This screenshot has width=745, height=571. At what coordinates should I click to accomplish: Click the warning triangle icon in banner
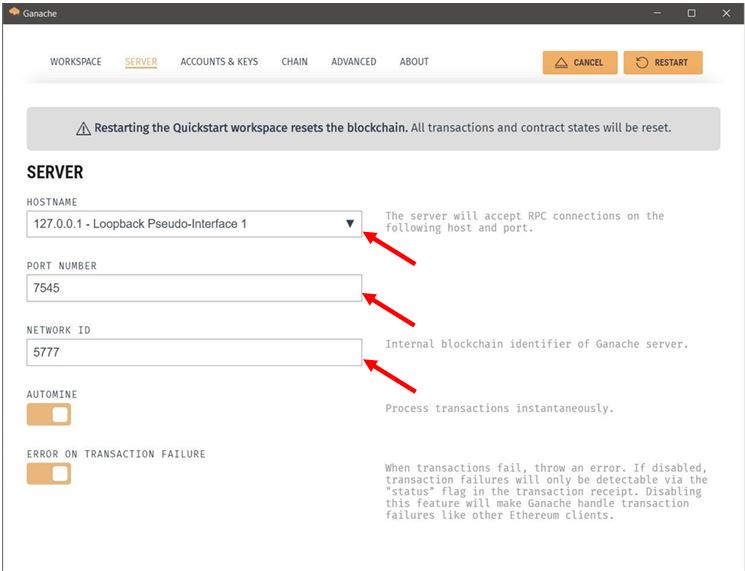click(x=83, y=128)
